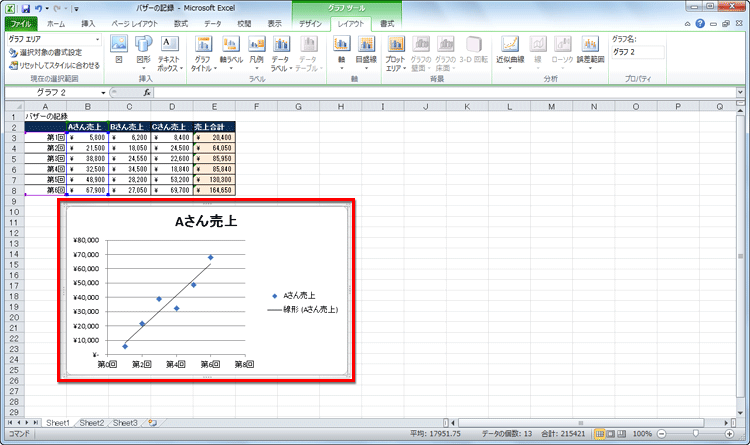
Task: Select the chart title Aさん売上
Action: click(206, 221)
